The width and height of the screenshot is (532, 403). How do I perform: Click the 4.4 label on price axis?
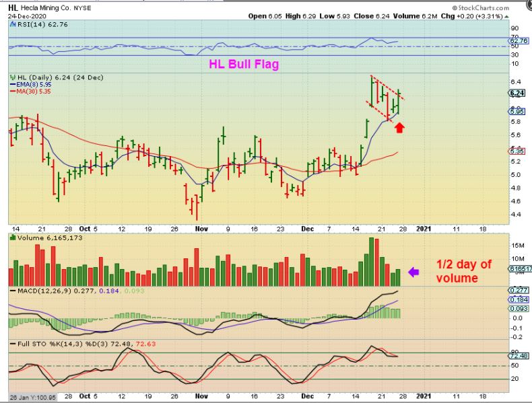(516, 214)
